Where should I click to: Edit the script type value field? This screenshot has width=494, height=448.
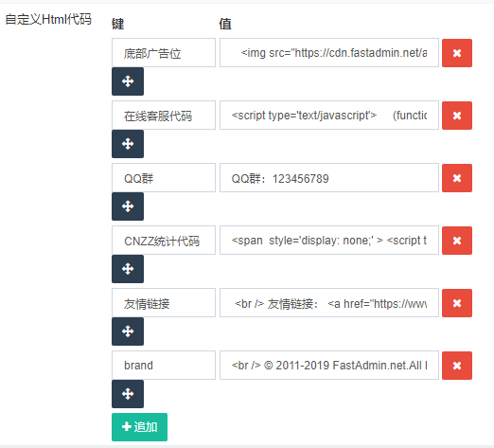[329, 116]
